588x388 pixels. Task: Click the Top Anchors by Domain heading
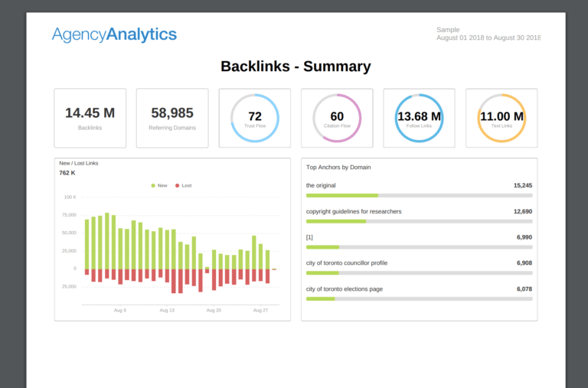pyautogui.click(x=338, y=167)
